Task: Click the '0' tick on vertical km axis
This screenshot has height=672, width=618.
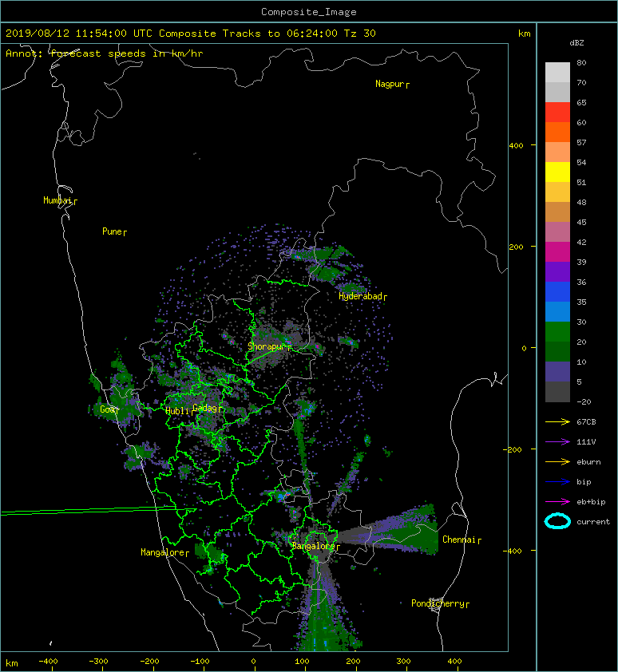Action: click(x=524, y=348)
